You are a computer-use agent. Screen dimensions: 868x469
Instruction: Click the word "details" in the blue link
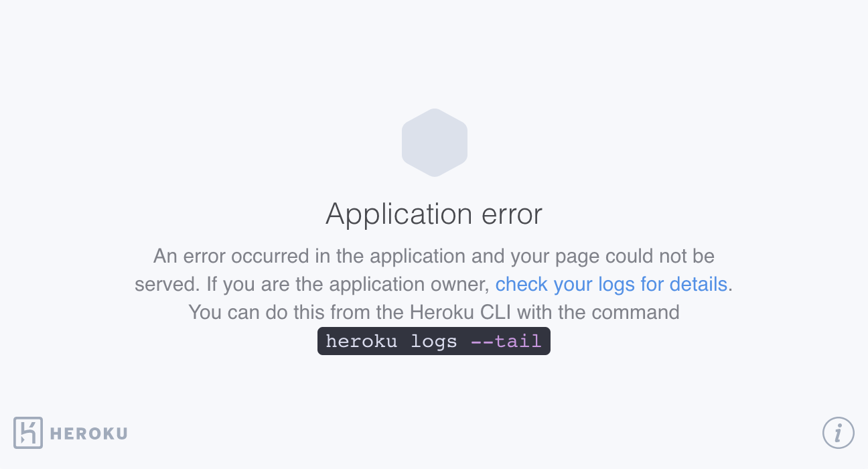697,284
